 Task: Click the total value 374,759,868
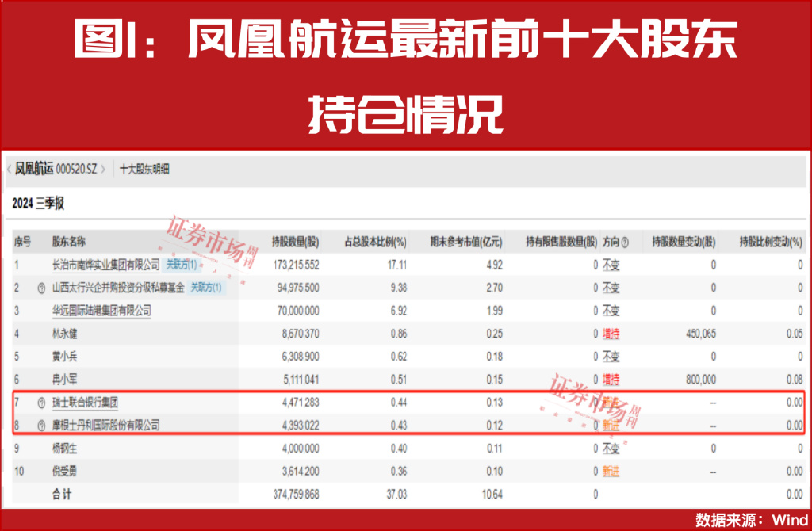[297, 495]
